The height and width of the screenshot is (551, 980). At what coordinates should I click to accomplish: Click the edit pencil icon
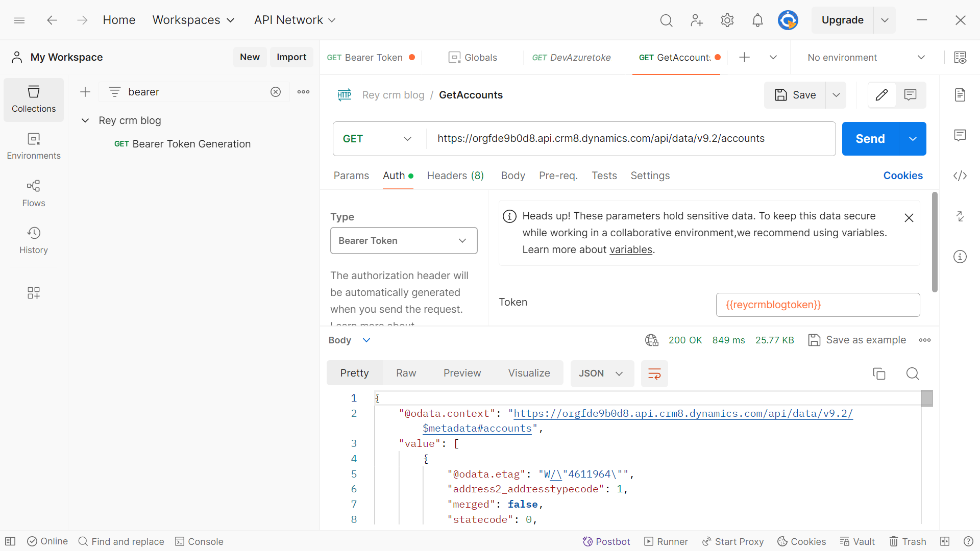[x=881, y=95]
